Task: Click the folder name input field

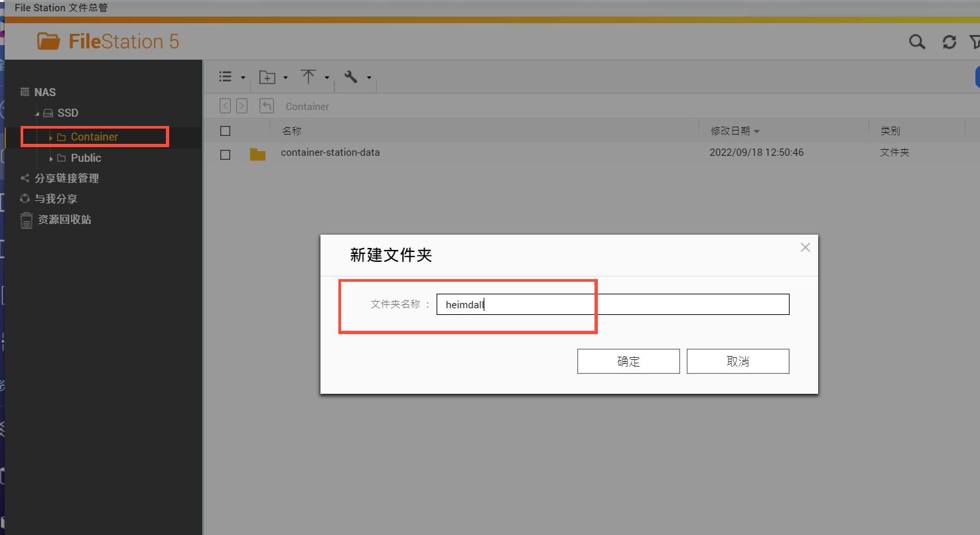Action: point(612,304)
